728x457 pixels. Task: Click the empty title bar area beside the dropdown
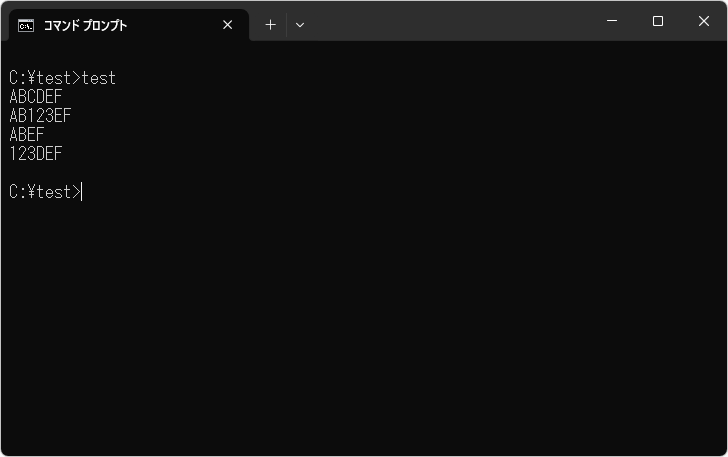[450, 21]
